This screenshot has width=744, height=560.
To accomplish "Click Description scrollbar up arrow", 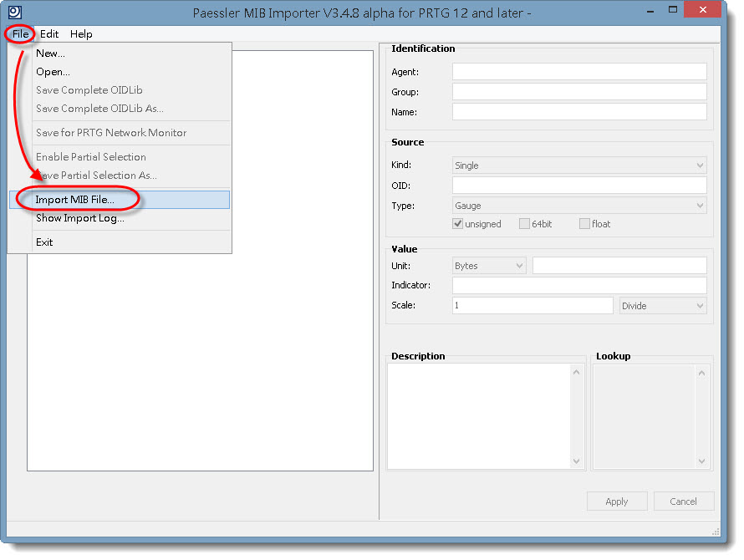I will [x=577, y=373].
